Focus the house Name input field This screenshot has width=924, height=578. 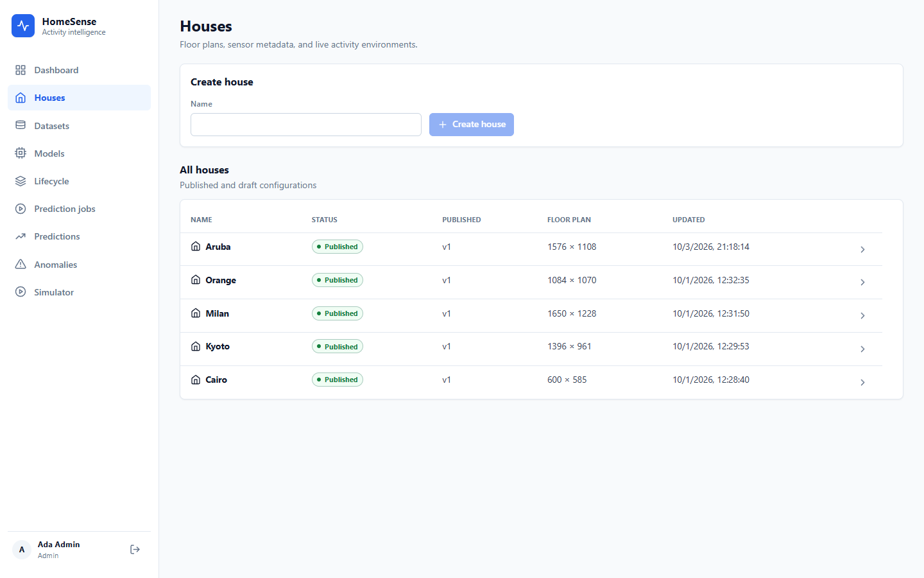306,125
